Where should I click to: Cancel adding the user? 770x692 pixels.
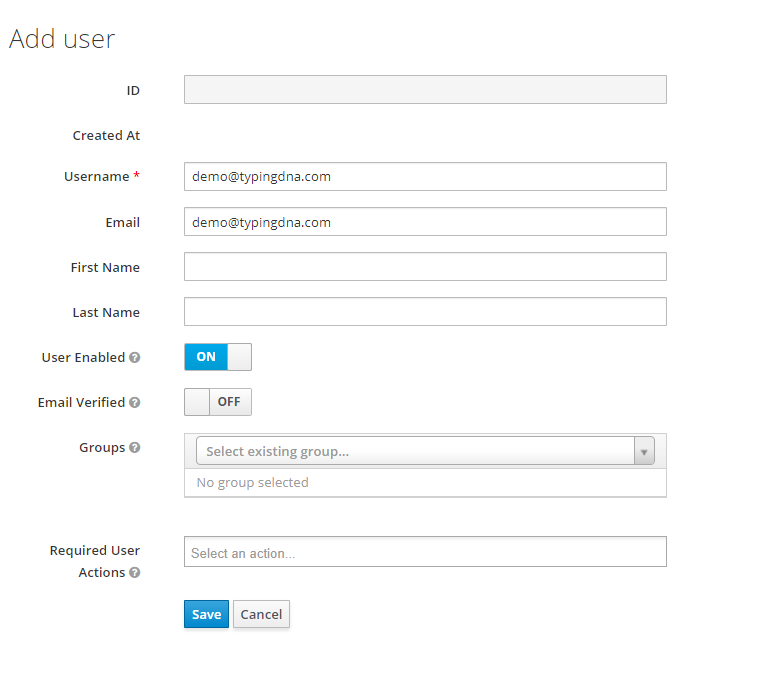tap(261, 614)
